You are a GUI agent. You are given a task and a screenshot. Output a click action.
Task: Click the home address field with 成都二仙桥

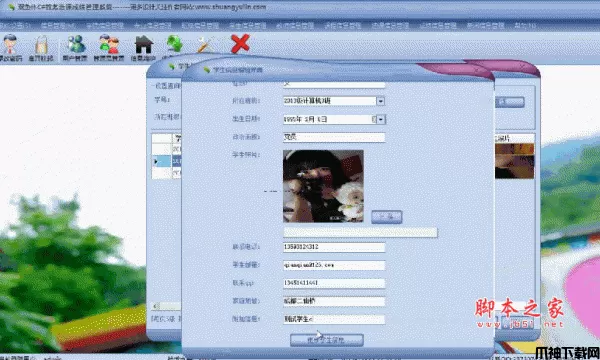tap(334, 301)
